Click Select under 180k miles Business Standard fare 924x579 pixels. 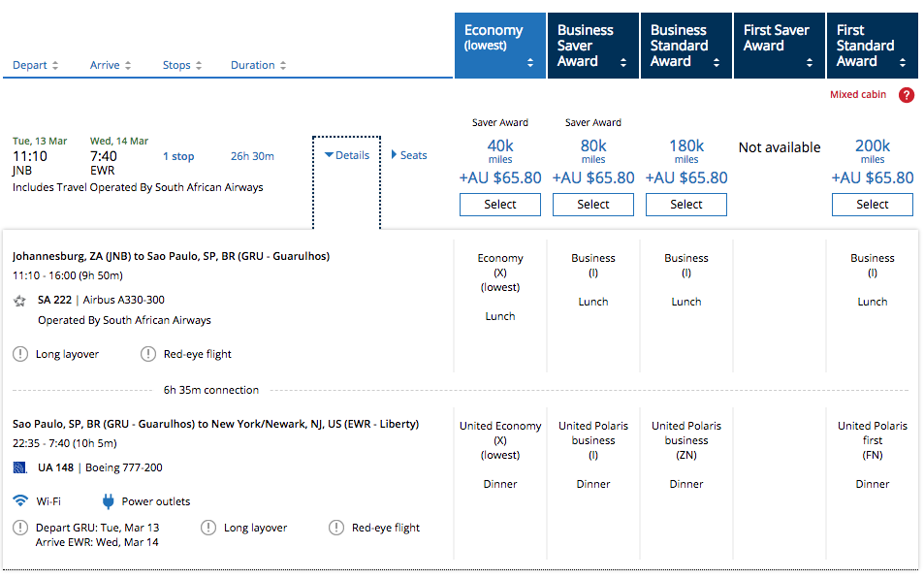[685, 205]
